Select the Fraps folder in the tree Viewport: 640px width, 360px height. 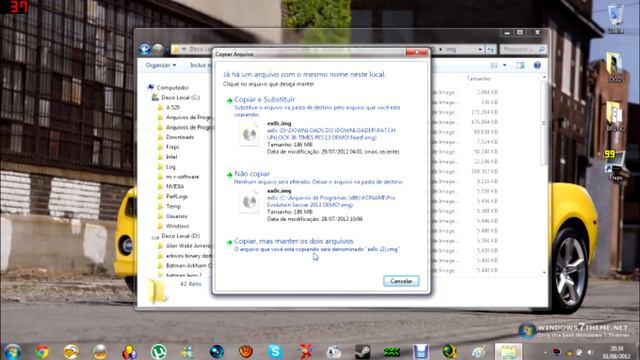coord(172,147)
